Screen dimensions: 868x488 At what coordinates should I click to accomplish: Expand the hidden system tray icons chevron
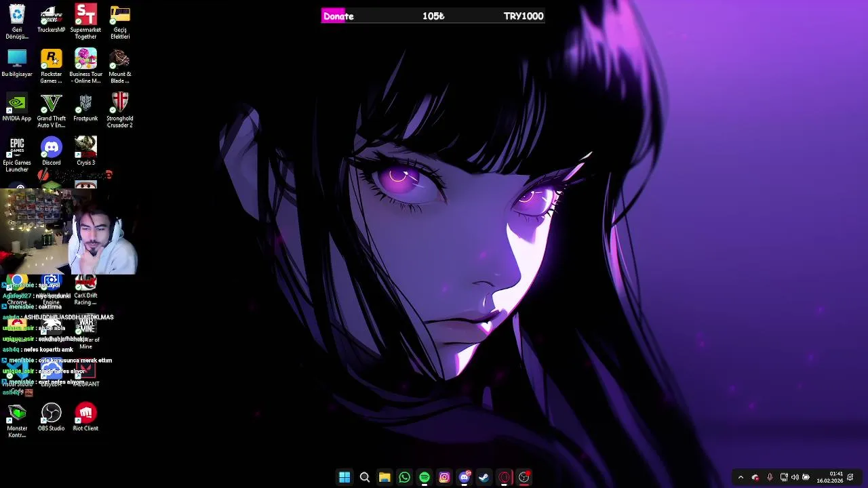tap(741, 477)
